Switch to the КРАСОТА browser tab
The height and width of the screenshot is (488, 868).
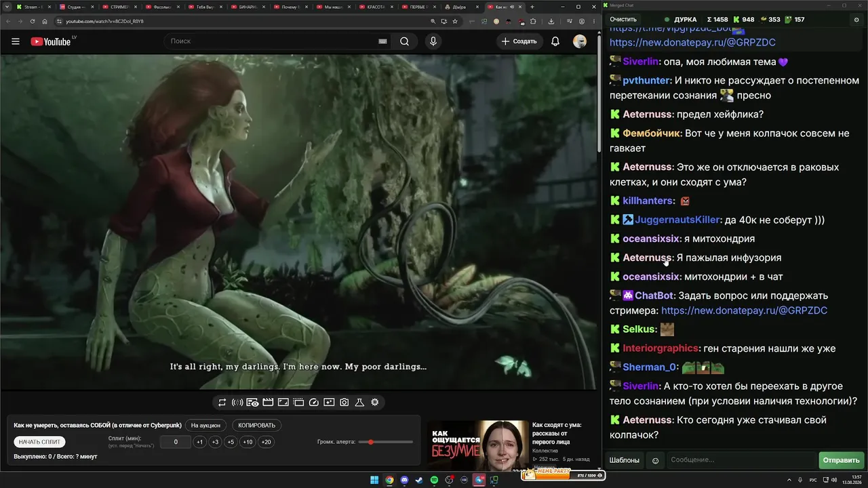[376, 7]
